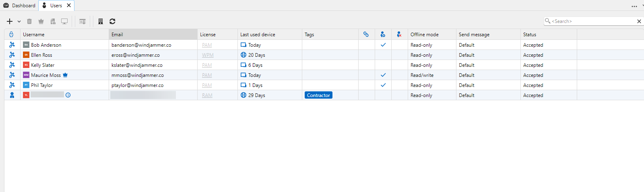Click the lock column header icon

point(11,35)
